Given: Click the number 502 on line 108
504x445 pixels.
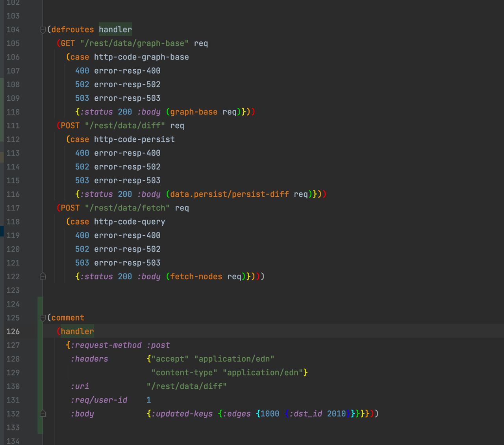Looking at the screenshot, I should (82, 85).
